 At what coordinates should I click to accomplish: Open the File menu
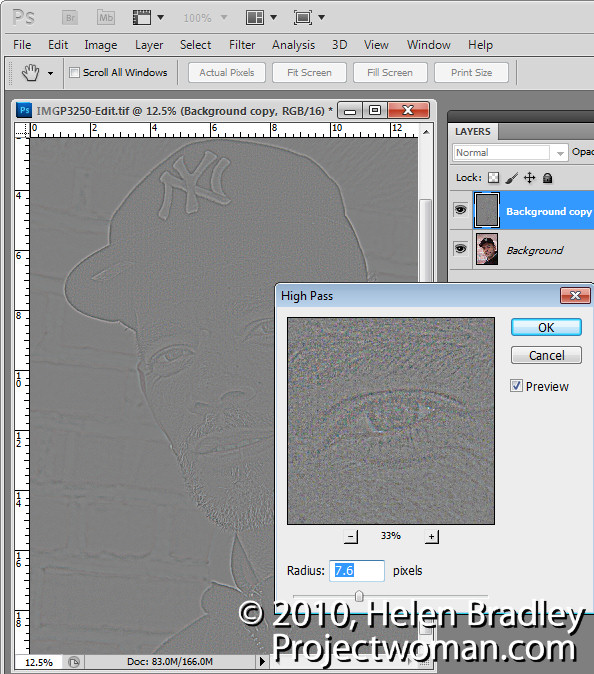coord(22,45)
